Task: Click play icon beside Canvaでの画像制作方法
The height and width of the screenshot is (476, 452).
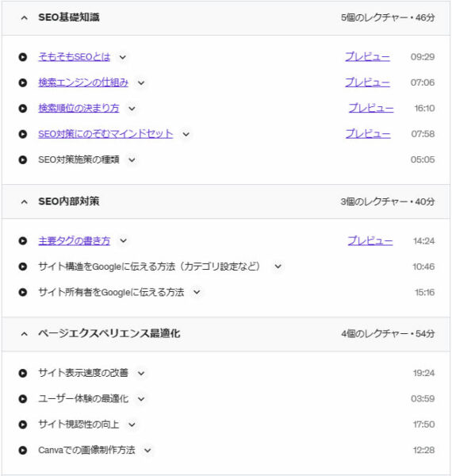Action: pos(23,450)
